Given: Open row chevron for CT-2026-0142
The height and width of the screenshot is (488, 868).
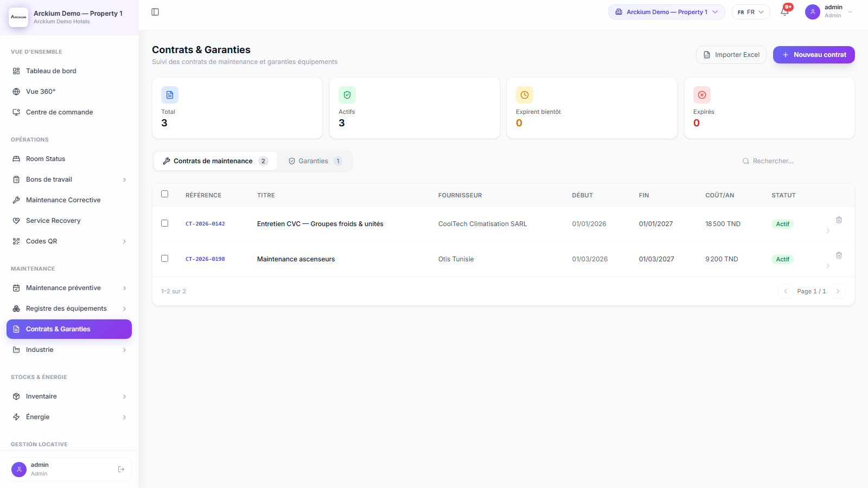Looking at the screenshot, I should [828, 231].
